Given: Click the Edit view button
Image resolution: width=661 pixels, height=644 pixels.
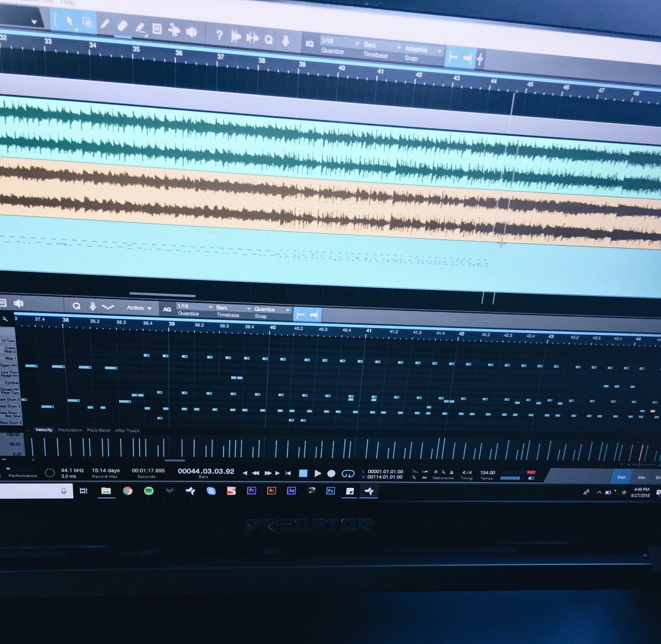Looking at the screenshot, I should (x=621, y=477).
